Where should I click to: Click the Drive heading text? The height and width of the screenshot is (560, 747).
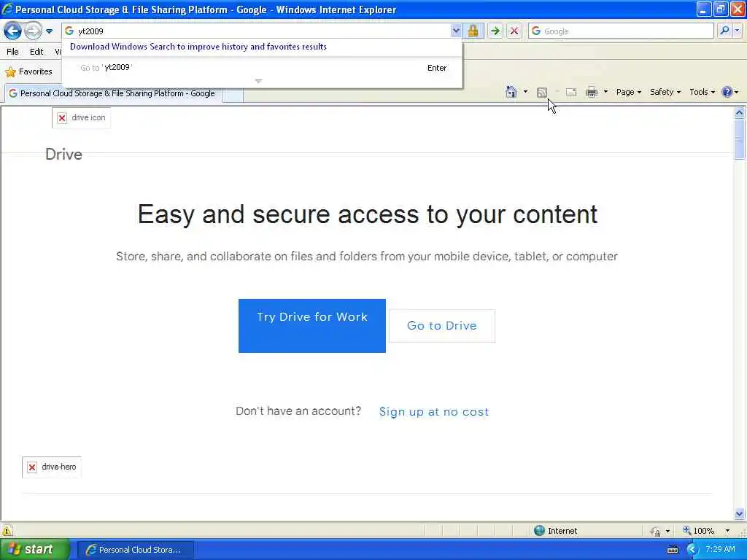coord(63,155)
